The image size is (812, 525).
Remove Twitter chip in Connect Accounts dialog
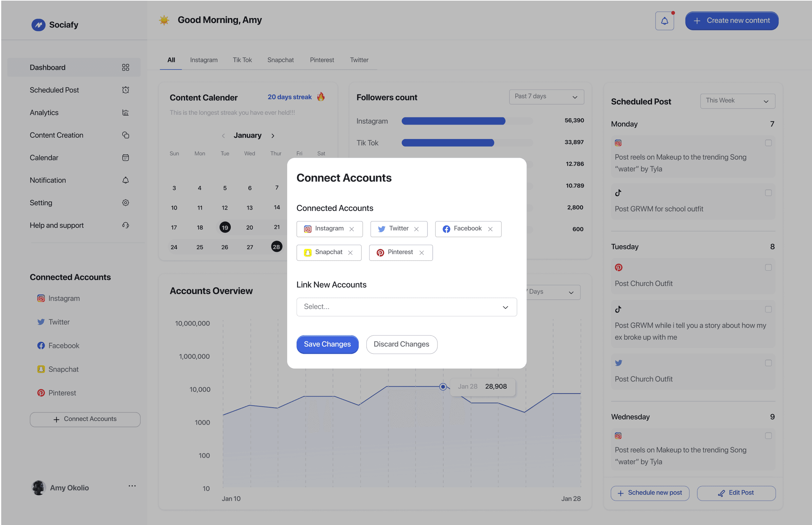coord(416,229)
